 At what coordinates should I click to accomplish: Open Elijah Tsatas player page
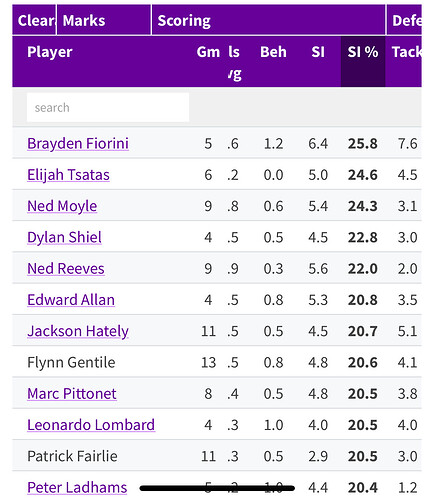point(68,175)
